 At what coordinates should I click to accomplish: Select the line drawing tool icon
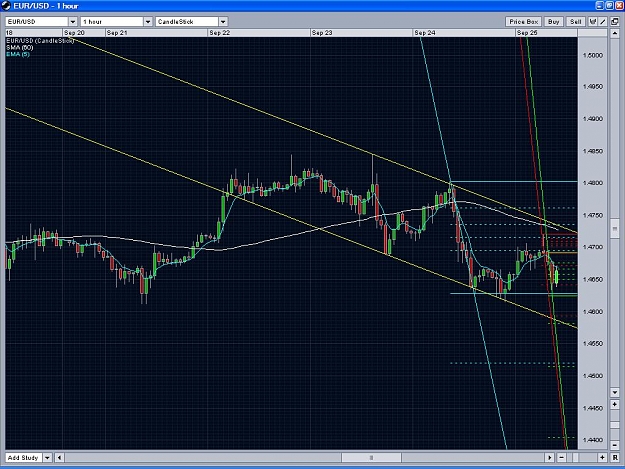tap(603, 22)
